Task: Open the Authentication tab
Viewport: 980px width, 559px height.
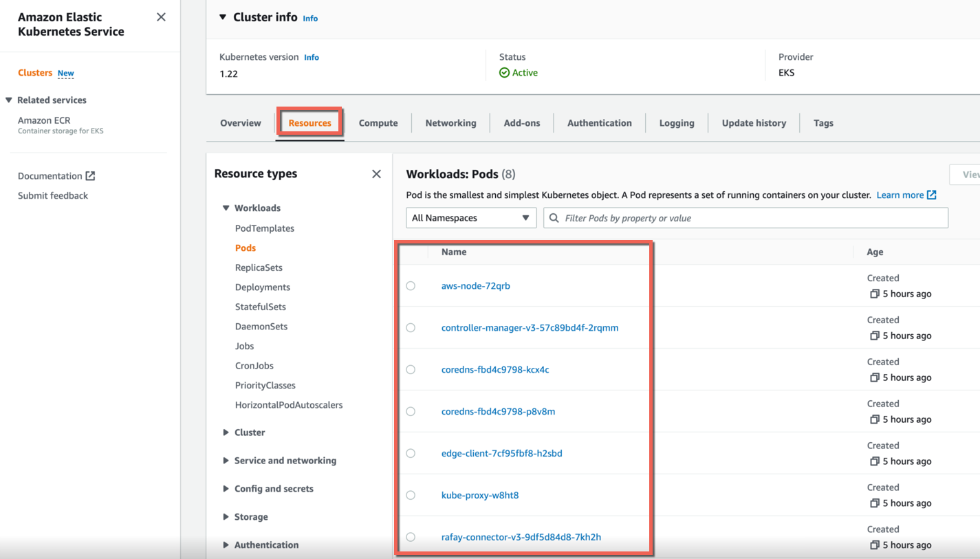Action: [600, 123]
